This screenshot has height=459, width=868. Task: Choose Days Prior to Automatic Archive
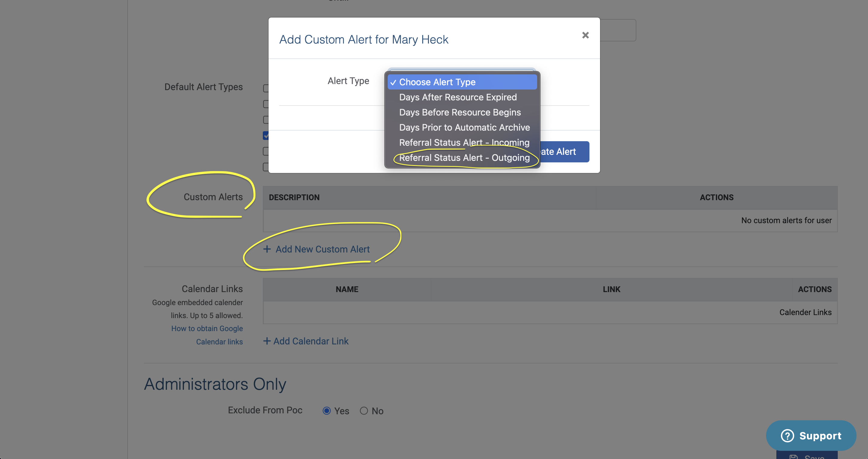click(x=464, y=128)
